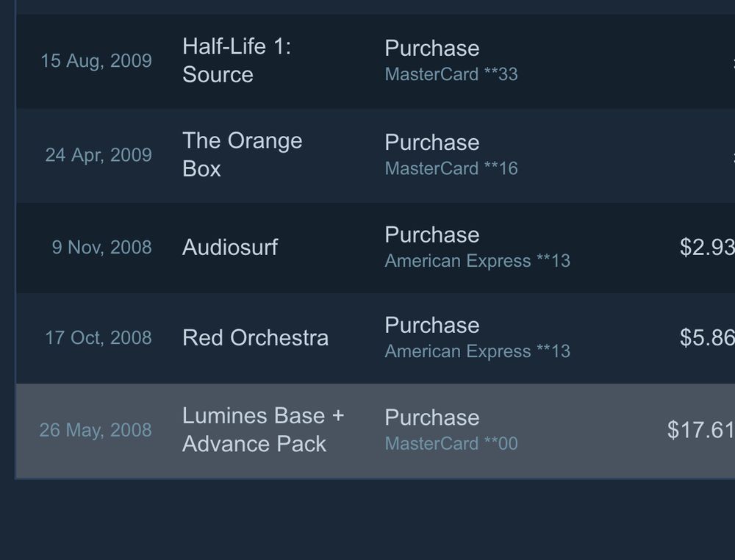Viewport: 735px width, 560px height.
Task: Click the MasterCard **33 payment method
Action: pos(452,73)
